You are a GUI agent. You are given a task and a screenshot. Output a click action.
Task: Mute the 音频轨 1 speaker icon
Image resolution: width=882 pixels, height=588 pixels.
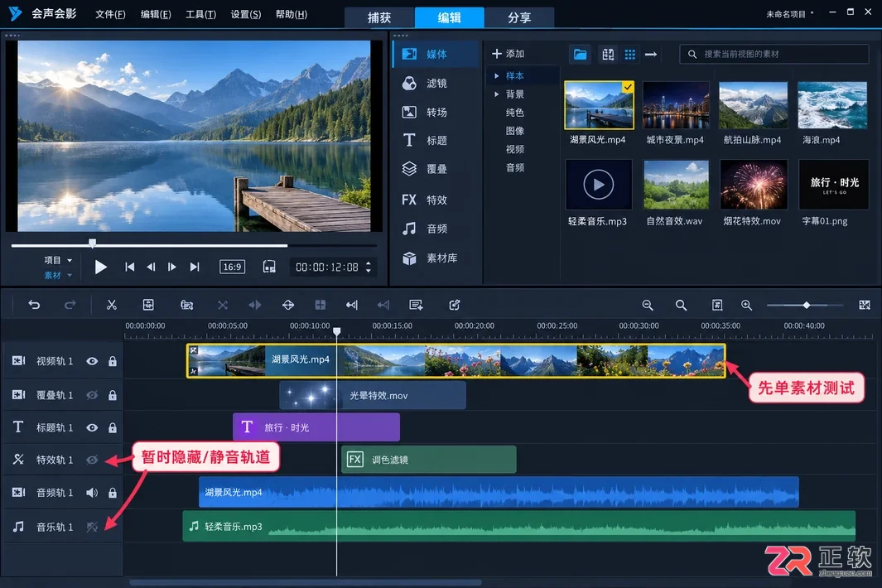(92, 493)
